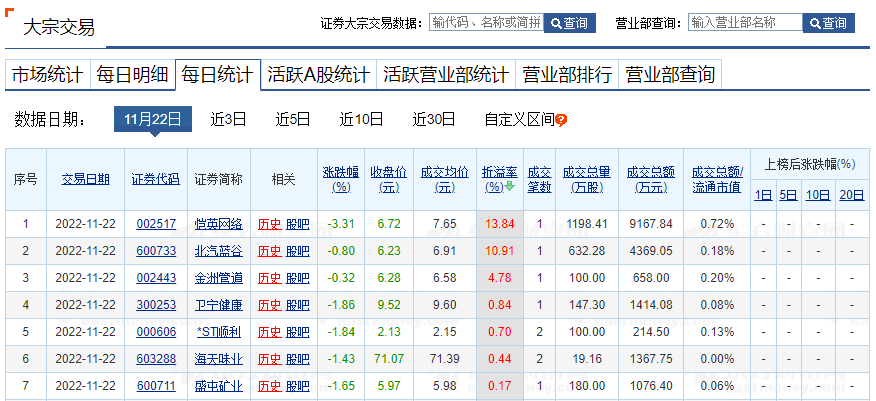The image size is (876, 401).
Task: Click the help icon beside 自定义区间
Action: point(561,120)
